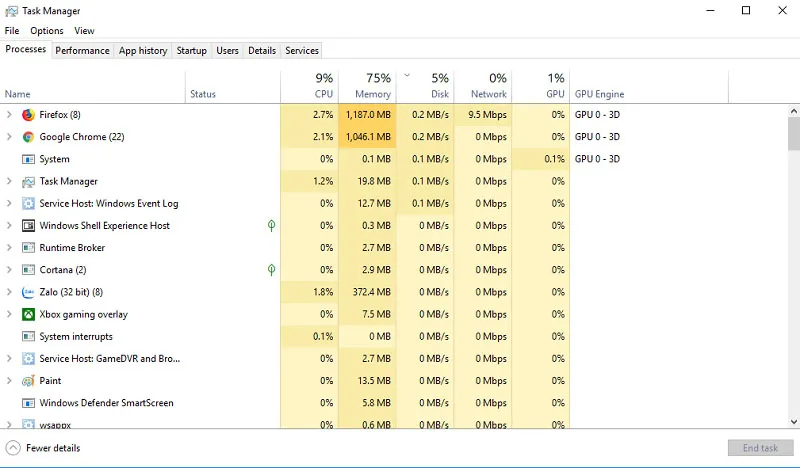
Task: Click the Windows Shell Experience Host icon
Action: click(28, 226)
